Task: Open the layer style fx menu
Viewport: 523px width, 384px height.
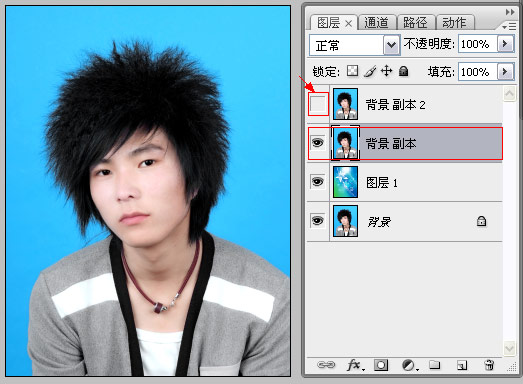Action: [356, 365]
